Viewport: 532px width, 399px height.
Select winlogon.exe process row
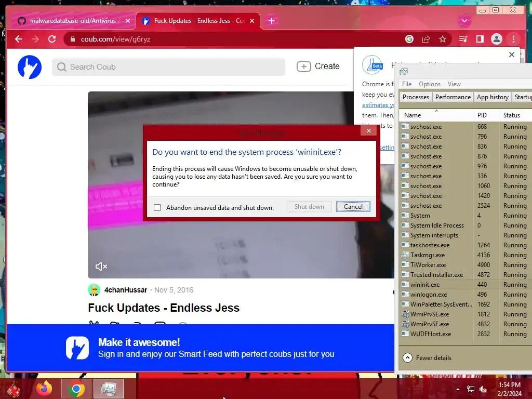[x=465, y=294]
